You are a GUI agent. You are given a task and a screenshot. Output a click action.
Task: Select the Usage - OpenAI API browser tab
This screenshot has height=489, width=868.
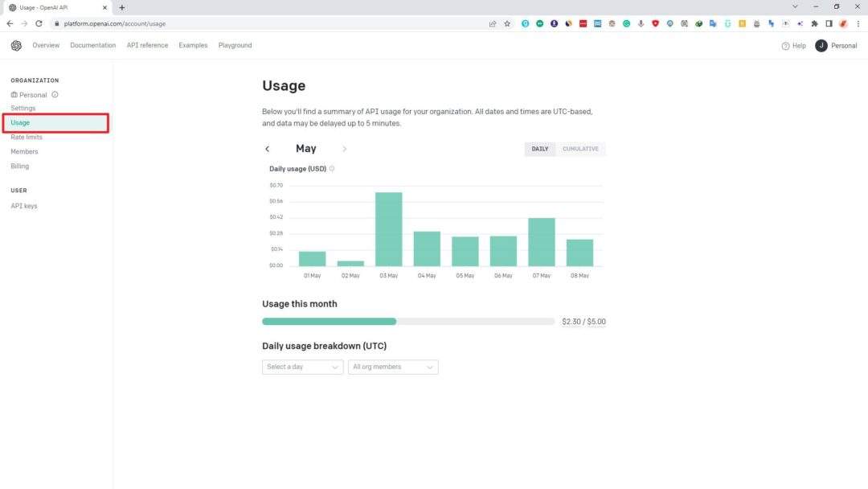pos(58,8)
